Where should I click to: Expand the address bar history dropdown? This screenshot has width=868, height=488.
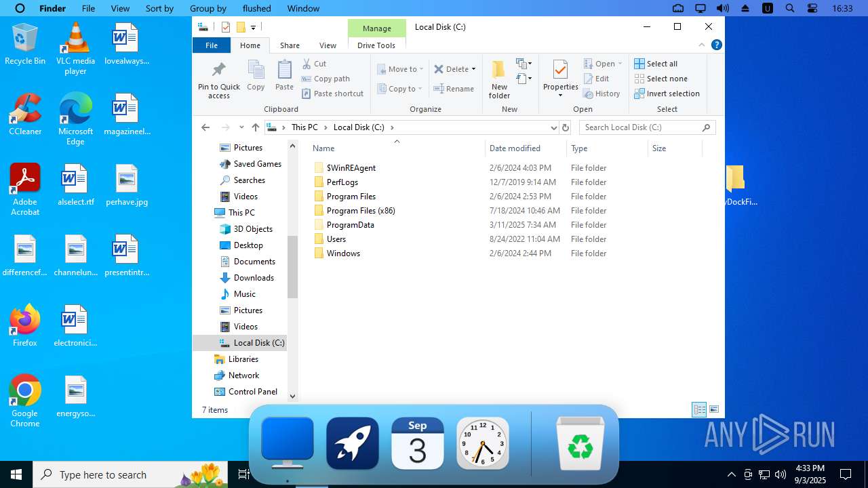pyautogui.click(x=553, y=127)
